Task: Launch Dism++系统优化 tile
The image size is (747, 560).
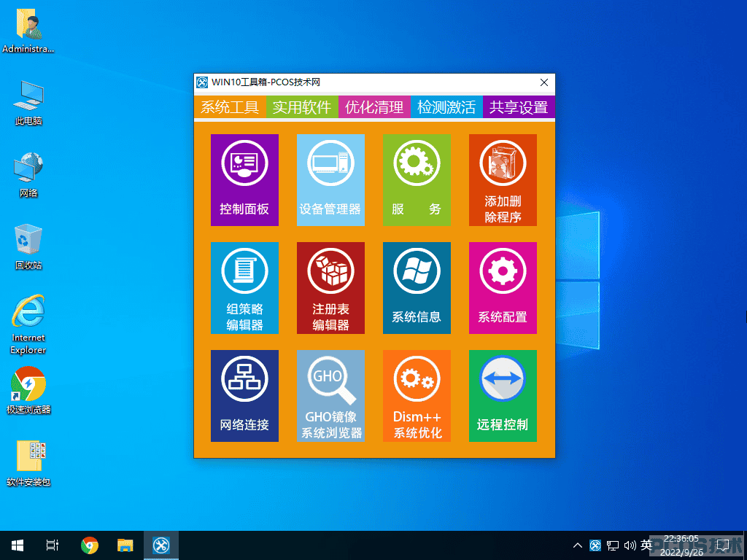Action: tap(417, 396)
